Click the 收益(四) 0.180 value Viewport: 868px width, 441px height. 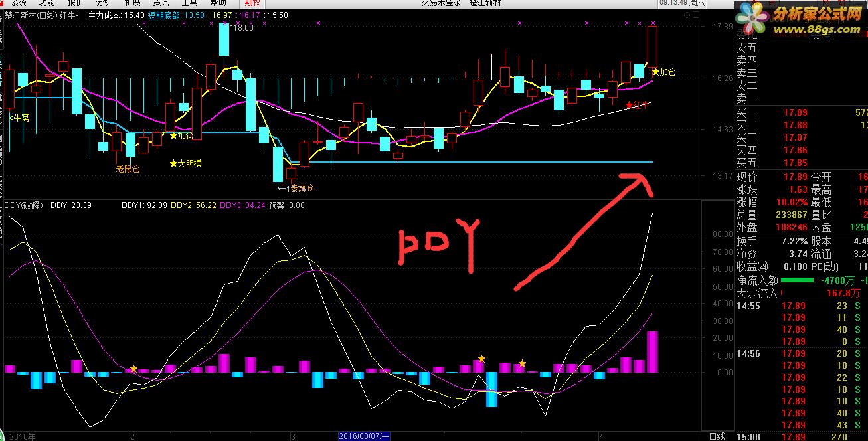click(x=796, y=266)
